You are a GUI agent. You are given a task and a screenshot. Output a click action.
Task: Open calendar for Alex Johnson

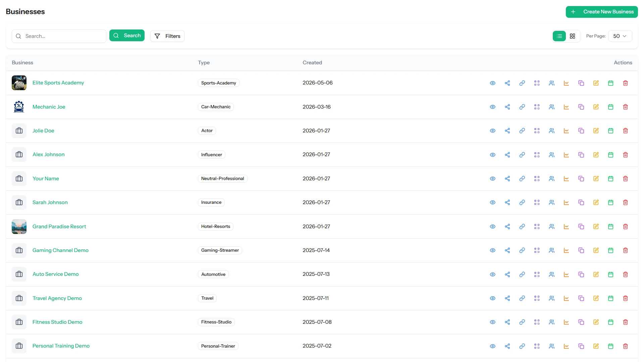[610, 155]
